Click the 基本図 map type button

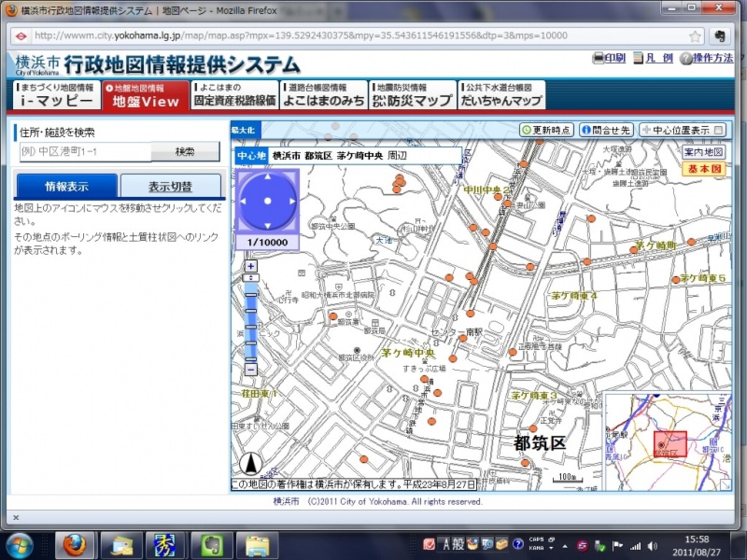point(703,169)
